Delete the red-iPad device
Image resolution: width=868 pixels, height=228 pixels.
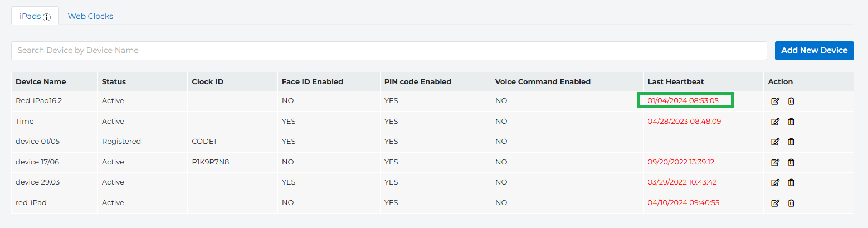791,203
